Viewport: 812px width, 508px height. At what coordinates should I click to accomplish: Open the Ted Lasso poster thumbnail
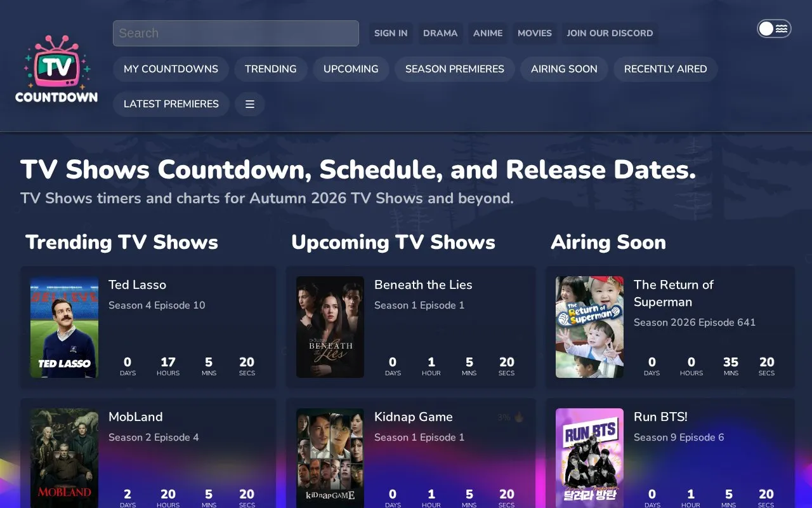[x=64, y=327]
